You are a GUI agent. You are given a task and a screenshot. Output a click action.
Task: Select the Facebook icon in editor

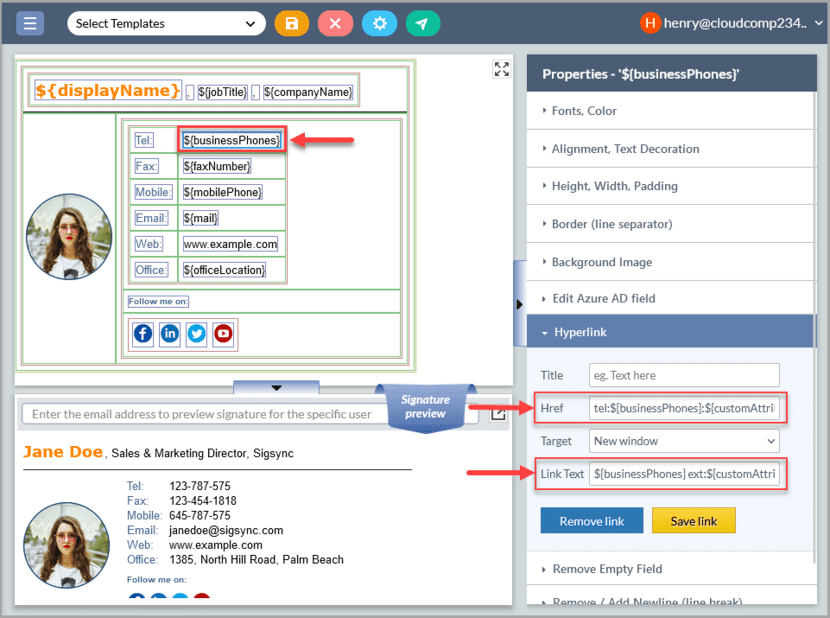click(x=143, y=334)
